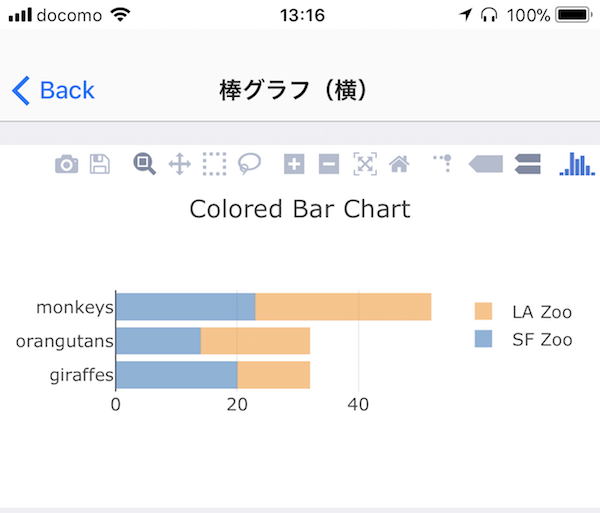Reset axes with the home icon
This screenshot has height=513, width=600.
[399, 164]
